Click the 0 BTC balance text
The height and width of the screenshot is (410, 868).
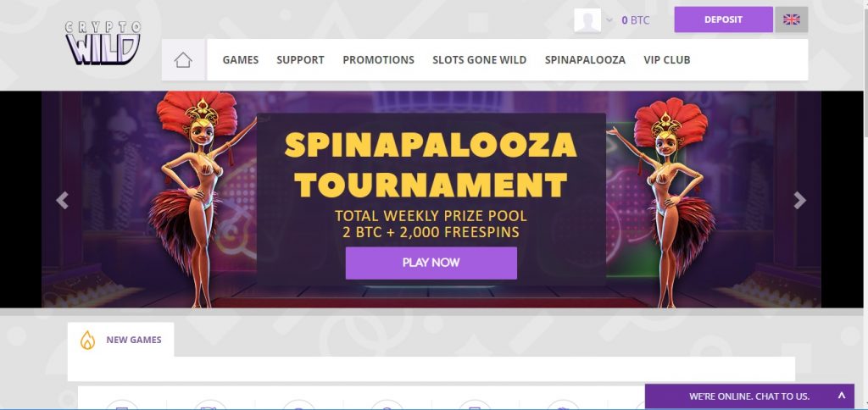(x=635, y=20)
